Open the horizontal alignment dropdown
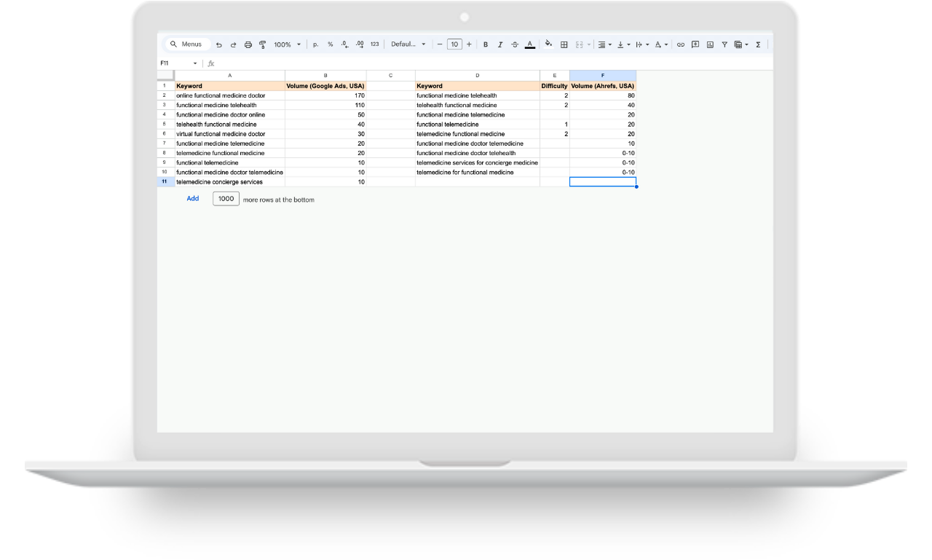Viewport: 932px width, 560px height. (604, 44)
